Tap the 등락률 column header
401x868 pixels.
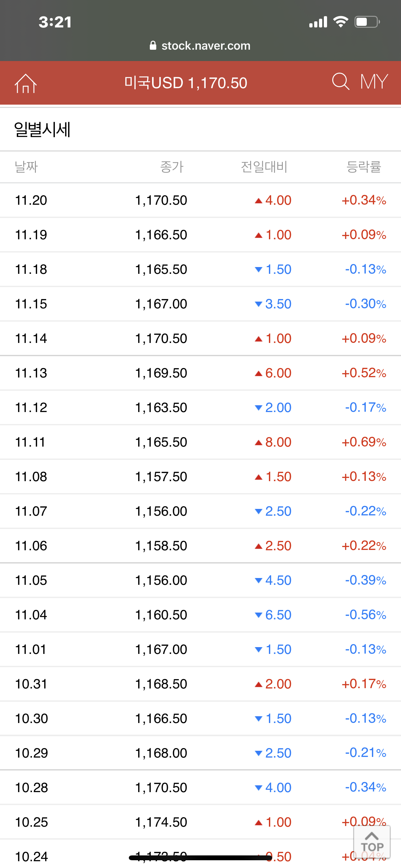(x=364, y=167)
